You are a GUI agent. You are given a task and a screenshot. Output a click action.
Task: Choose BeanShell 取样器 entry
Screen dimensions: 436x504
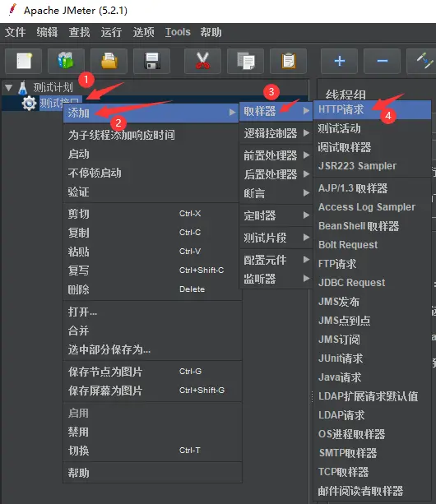pyautogui.click(x=372, y=226)
